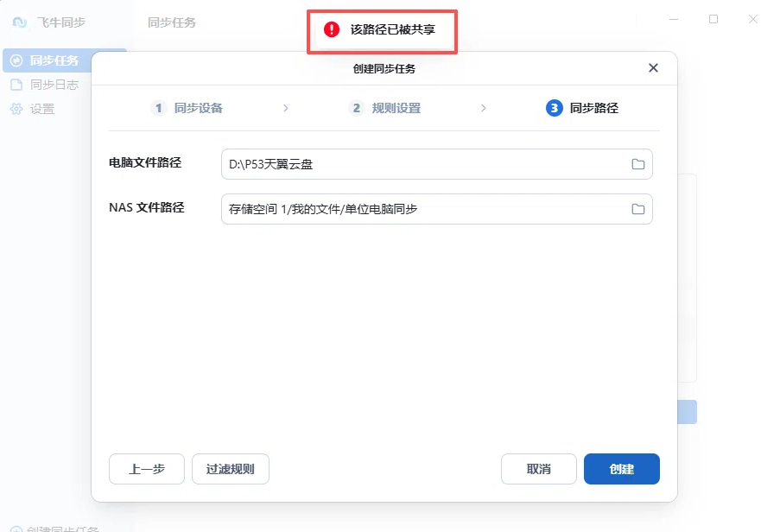Click chevron after 同步设备 step
Viewport: 761px width, 532px height.
coord(286,108)
